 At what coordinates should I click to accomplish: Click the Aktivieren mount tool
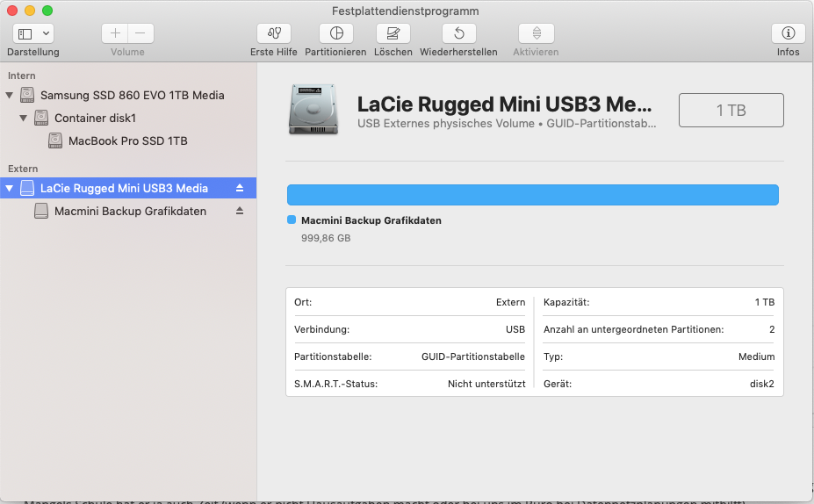537,33
